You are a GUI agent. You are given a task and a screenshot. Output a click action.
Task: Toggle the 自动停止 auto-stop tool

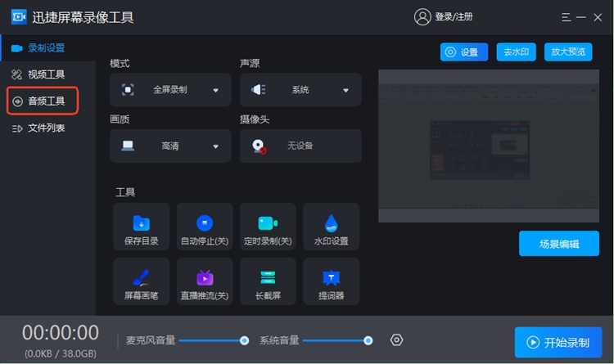205,227
